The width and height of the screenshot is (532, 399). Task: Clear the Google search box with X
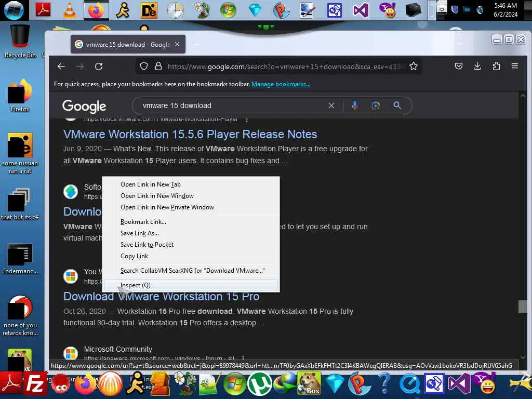click(x=331, y=105)
